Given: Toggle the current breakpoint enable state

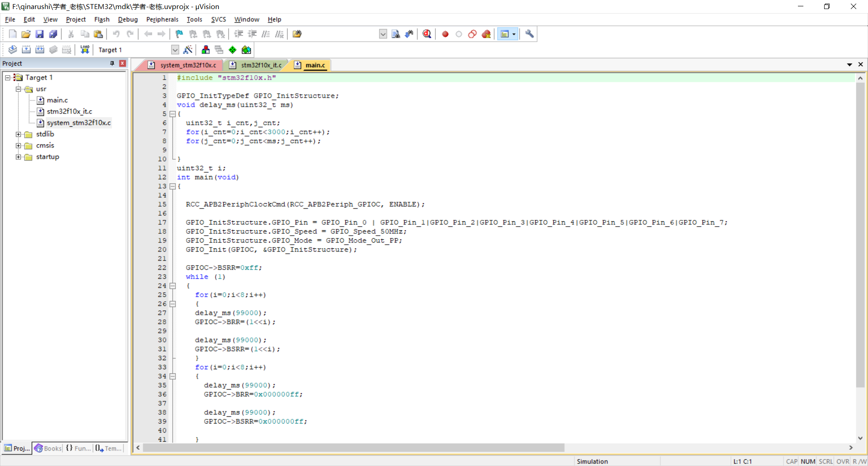Looking at the screenshot, I should click(459, 34).
